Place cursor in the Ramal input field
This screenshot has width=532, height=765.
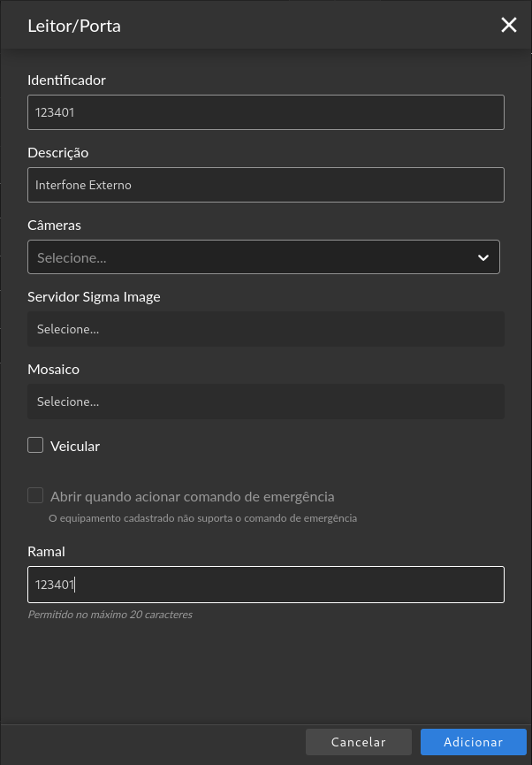pos(266,585)
